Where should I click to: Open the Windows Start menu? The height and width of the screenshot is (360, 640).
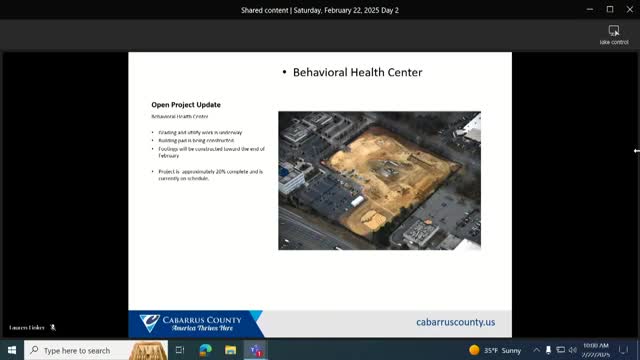pyautogui.click(x=12, y=350)
